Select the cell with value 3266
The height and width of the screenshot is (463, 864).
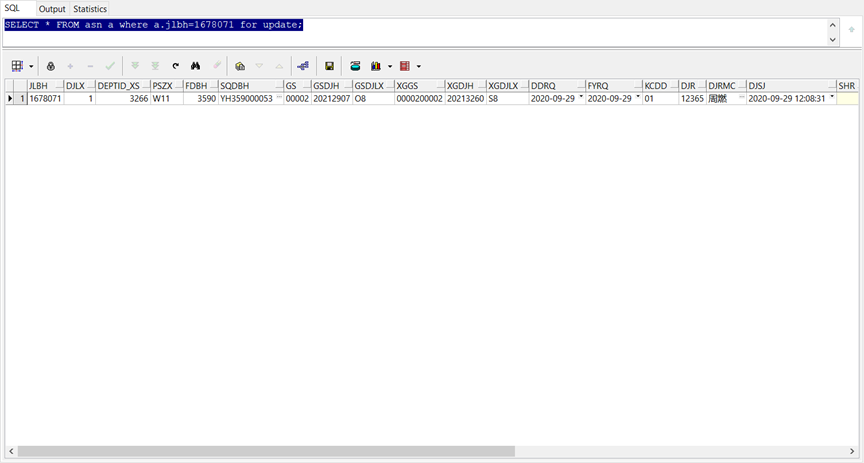point(123,99)
